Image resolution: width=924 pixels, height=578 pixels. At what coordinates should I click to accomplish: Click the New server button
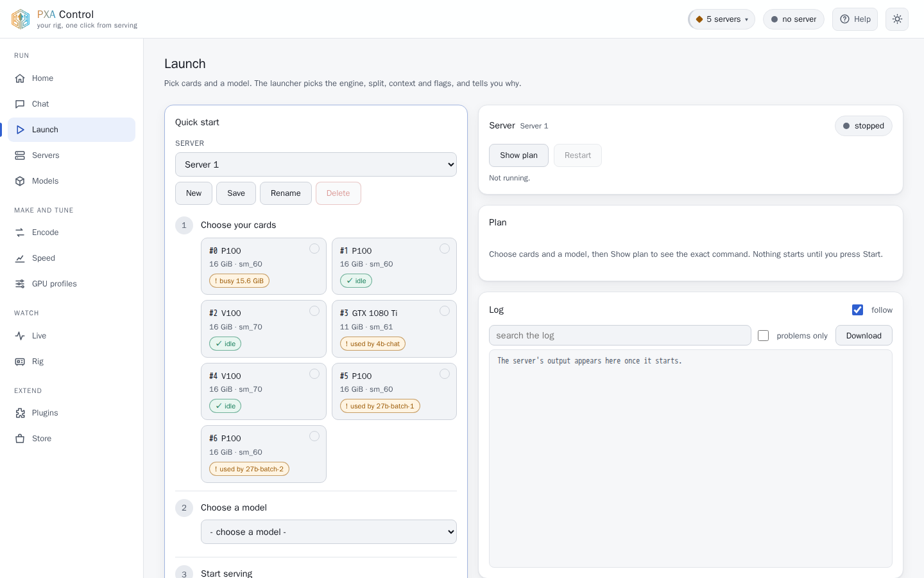pos(194,193)
